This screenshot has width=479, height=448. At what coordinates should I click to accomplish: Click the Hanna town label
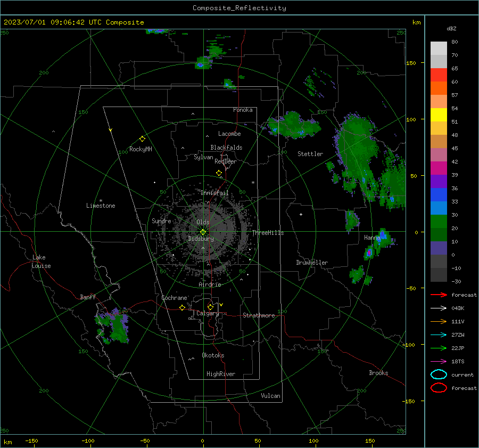pyautogui.click(x=372, y=238)
